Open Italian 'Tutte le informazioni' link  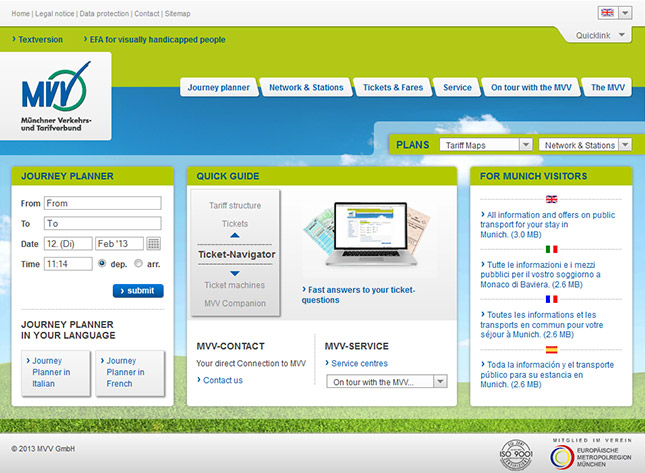coord(540,274)
